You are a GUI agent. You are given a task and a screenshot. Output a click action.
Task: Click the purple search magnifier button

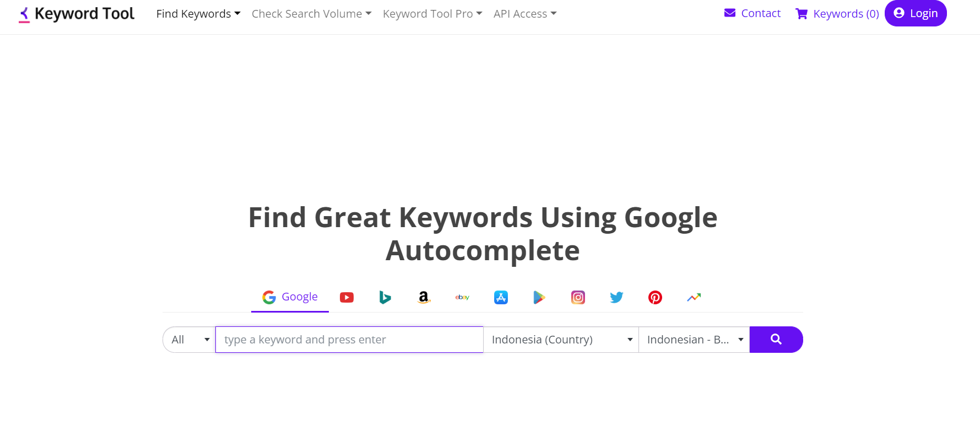776,340
